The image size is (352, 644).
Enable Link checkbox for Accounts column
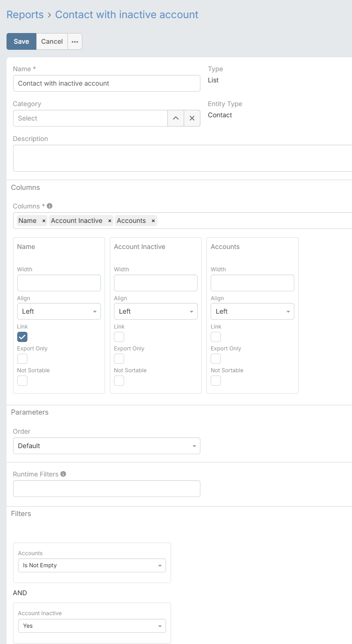pyautogui.click(x=216, y=337)
